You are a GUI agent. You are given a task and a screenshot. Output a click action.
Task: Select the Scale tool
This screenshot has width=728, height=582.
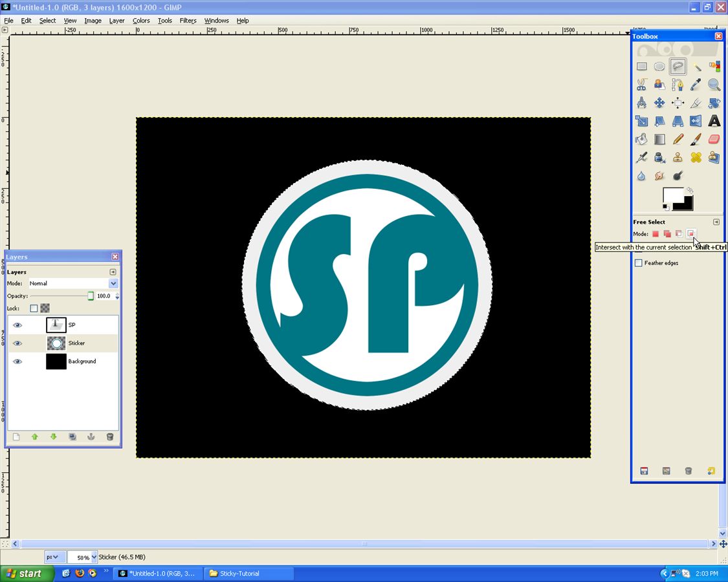point(642,121)
